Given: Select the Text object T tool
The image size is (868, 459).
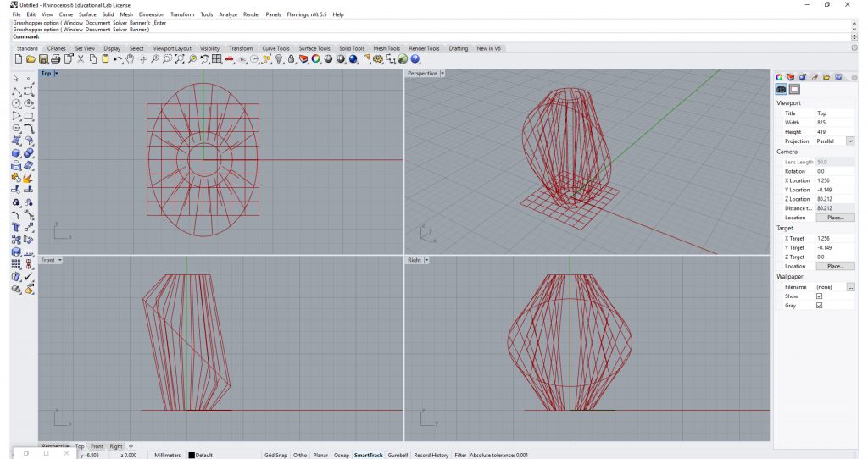Looking at the screenshot, I should (16, 227).
